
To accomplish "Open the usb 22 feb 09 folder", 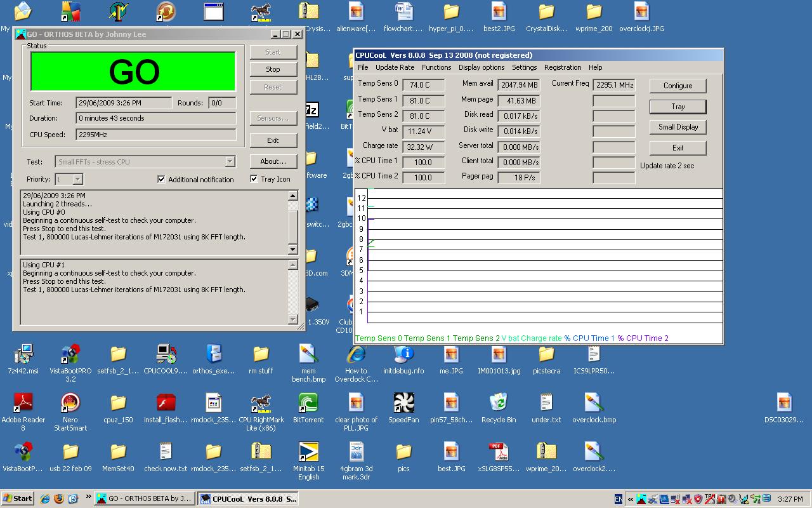I will pos(70,451).
